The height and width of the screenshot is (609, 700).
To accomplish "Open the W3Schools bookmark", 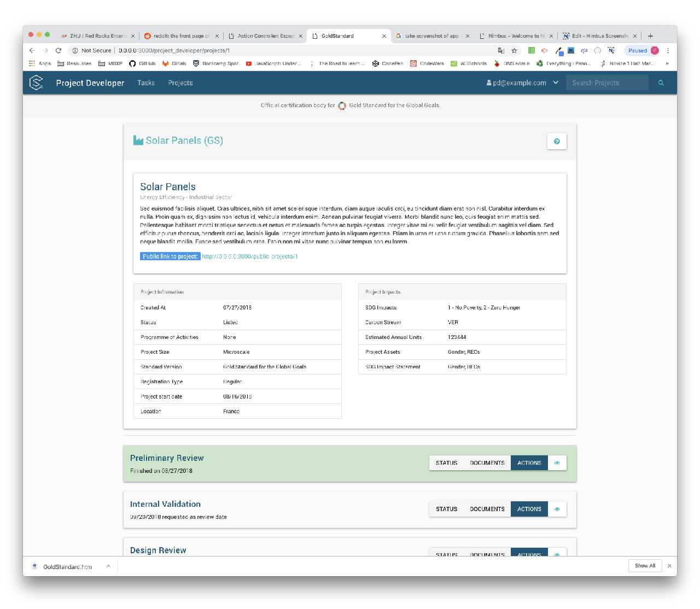I will (469, 63).
